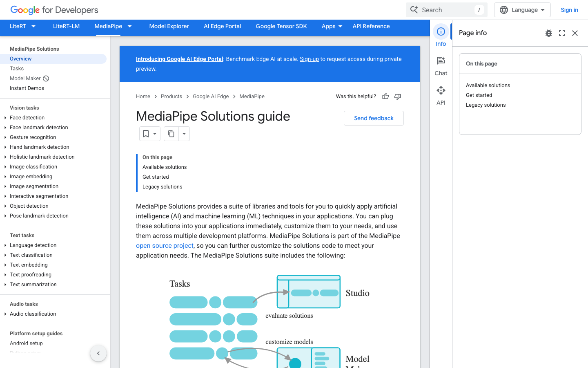Click the Search input field

(447, 10)
